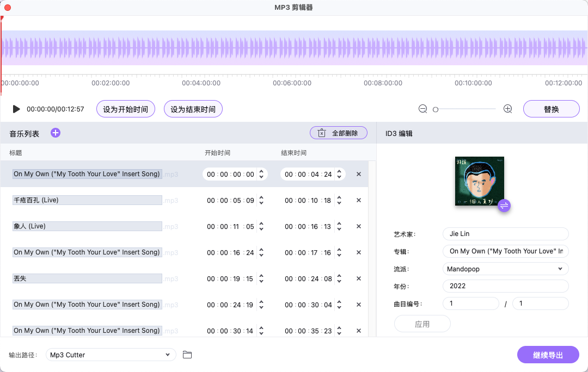Screen dimensions: 588x372
Task: Open the output path dropdown
Action: click(x=111, y=354)
